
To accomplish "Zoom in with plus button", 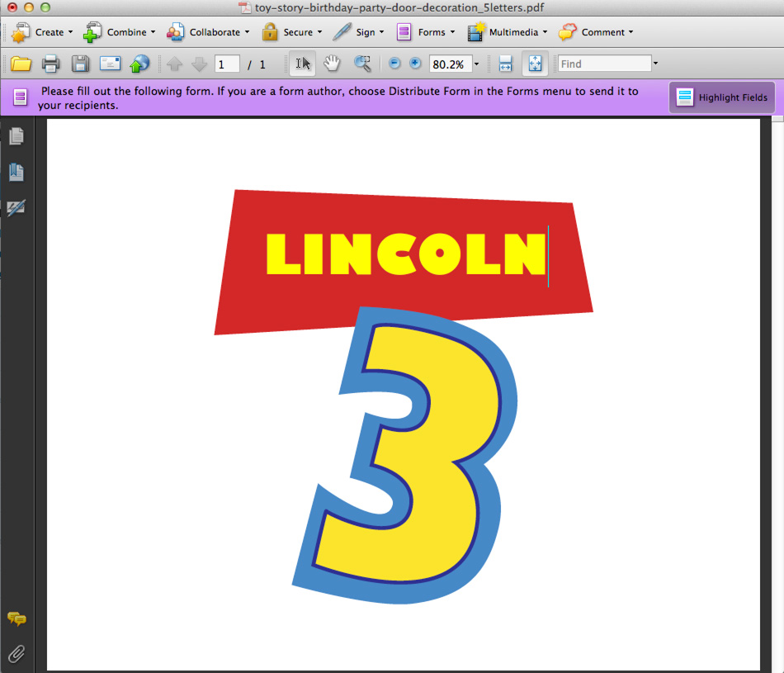I will 415,63.
